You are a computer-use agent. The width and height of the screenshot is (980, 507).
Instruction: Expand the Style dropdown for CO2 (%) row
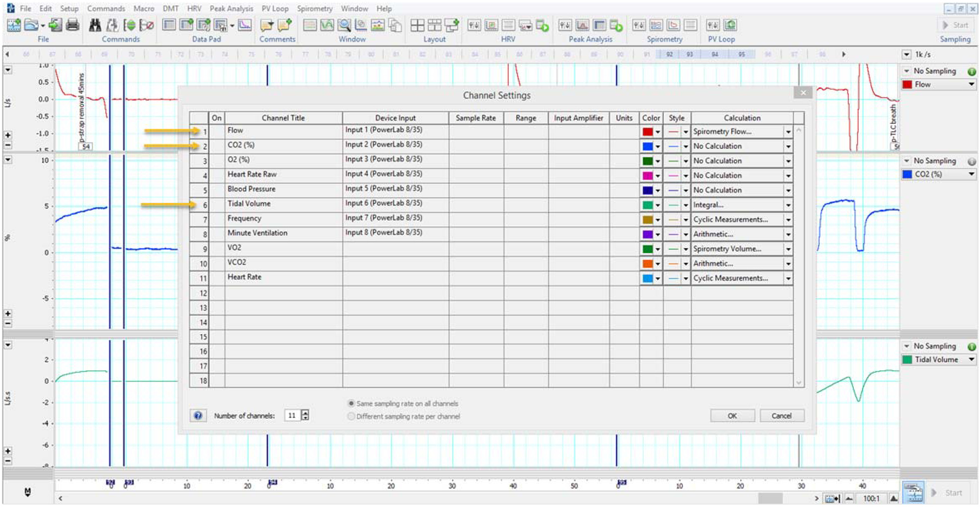pos(685,147)
